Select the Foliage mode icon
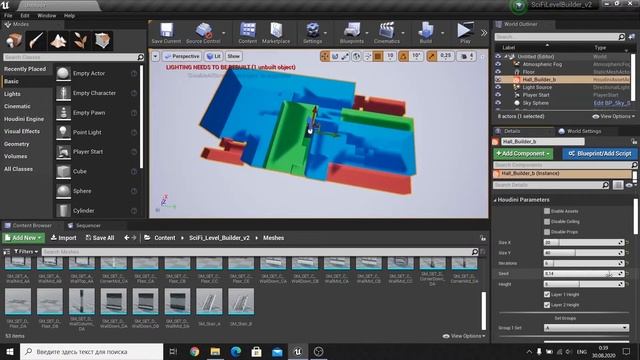Screen dimensions: 640x360 pos(80,41)
